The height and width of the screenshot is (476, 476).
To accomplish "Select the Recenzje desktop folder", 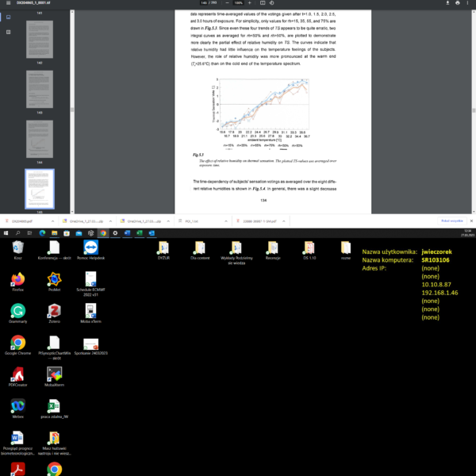I will click(273, 248).
